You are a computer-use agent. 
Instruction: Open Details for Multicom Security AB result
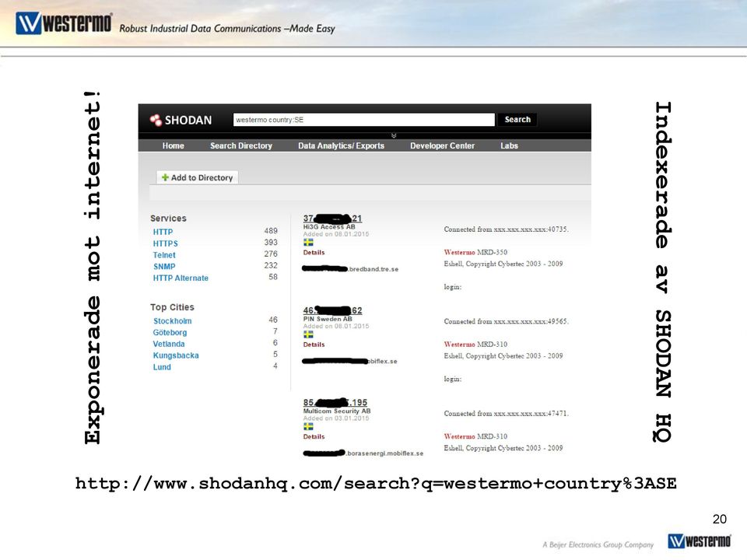tap(314, 436)
